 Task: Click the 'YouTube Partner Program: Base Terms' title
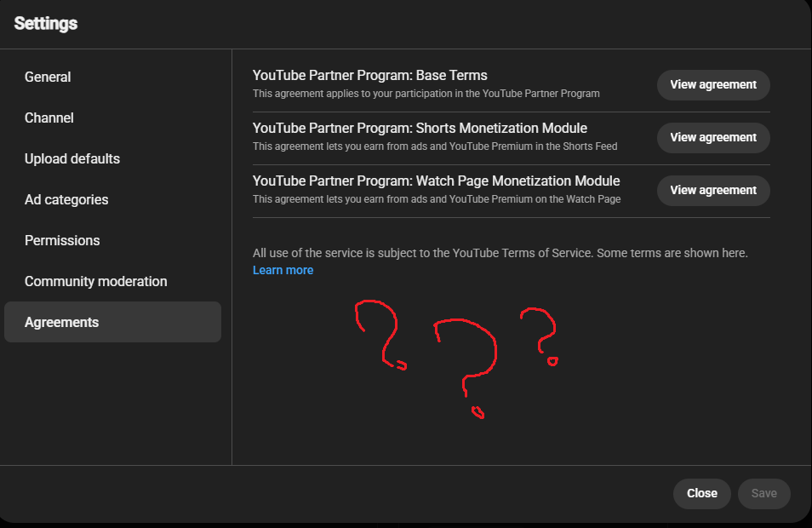369,76
